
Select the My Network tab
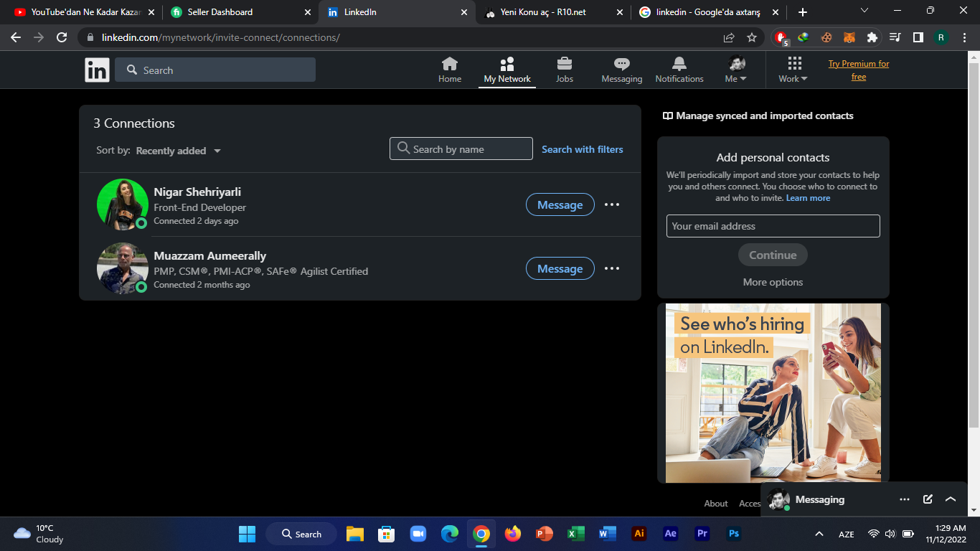[x=507, y=70]
